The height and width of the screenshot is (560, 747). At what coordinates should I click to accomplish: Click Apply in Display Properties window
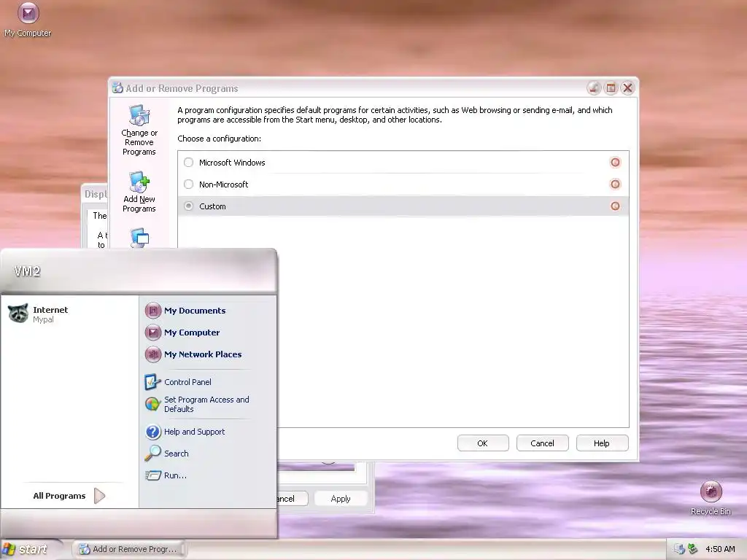341,499
